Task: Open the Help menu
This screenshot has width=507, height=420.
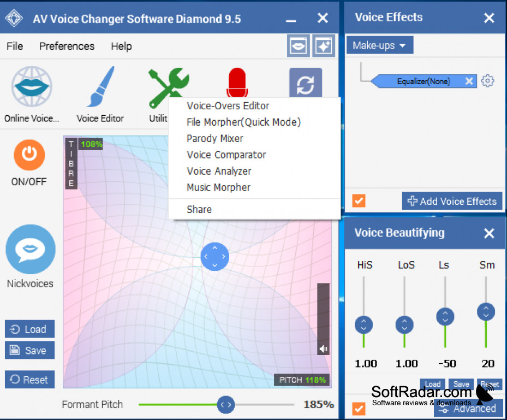Action: (x=121, y=46)
